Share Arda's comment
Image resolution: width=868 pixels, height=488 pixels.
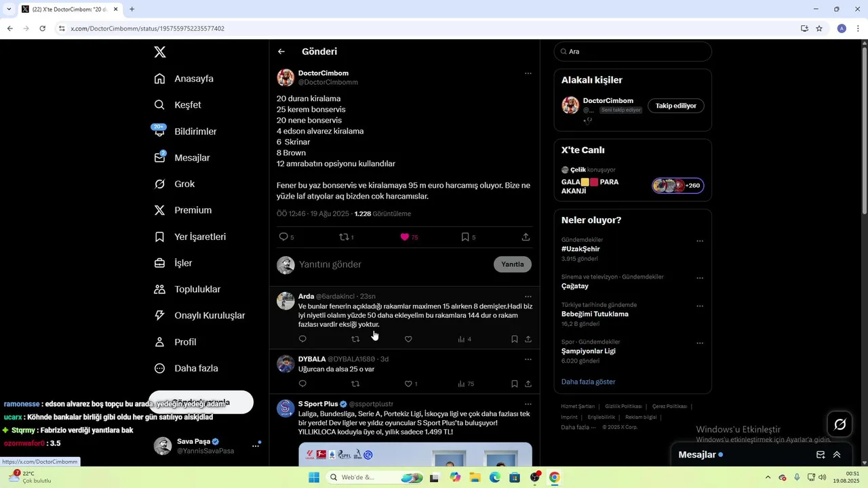coord(528,339)
